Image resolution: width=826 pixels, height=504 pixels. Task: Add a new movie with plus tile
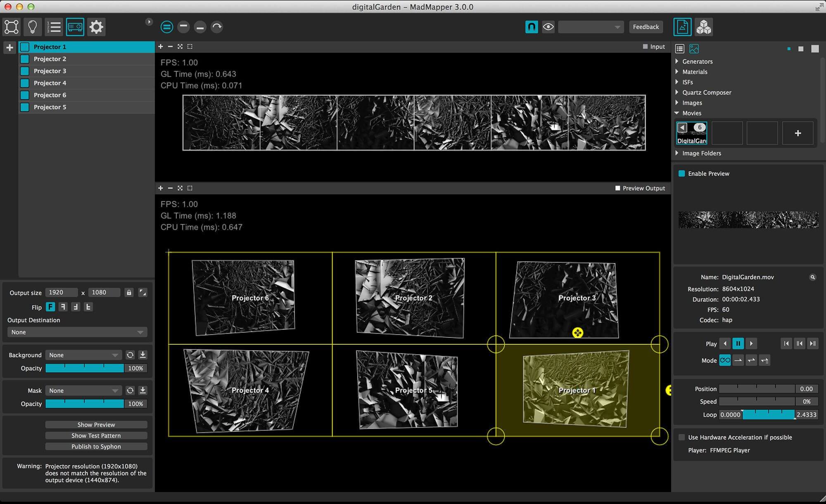pos(798,133)
